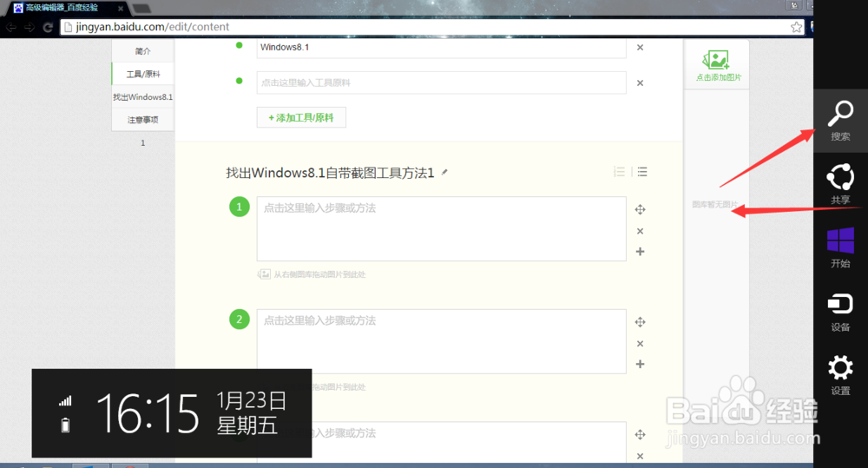Screen dimensions: 868x468
Task: Click the move handle for step 1
Action: [x=640, y=209]
